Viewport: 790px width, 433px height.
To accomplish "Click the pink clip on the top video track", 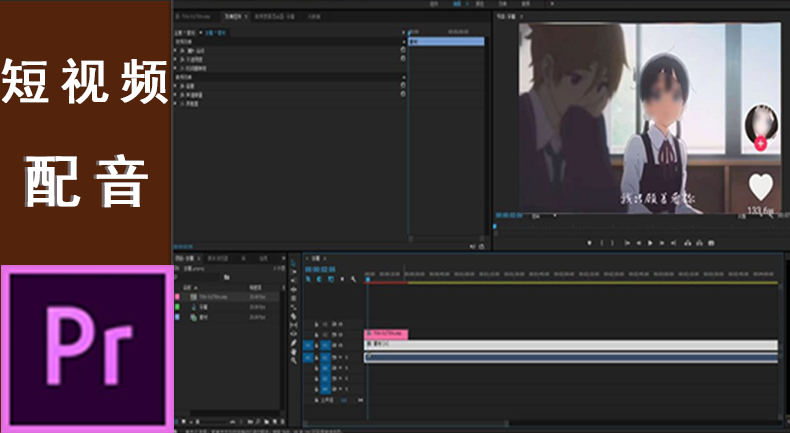I will pyautogui.click(x=386, y=334).
